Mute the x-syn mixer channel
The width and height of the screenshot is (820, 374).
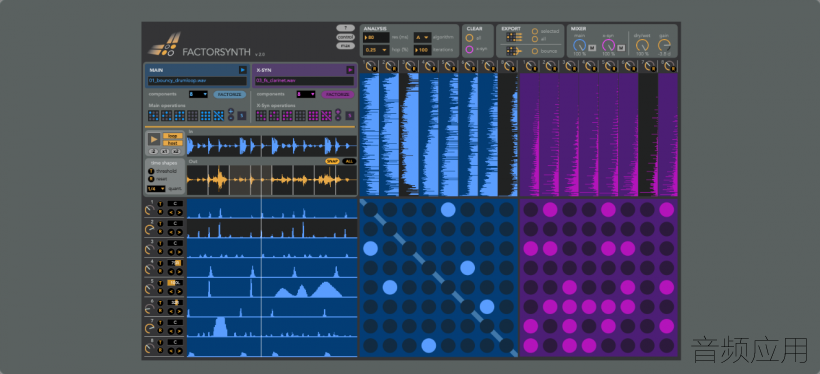click(621, 48)
